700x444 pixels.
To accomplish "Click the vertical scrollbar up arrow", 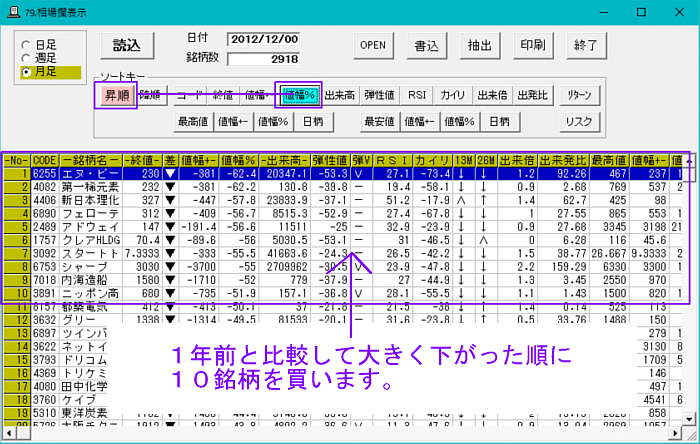I will 690,161.
